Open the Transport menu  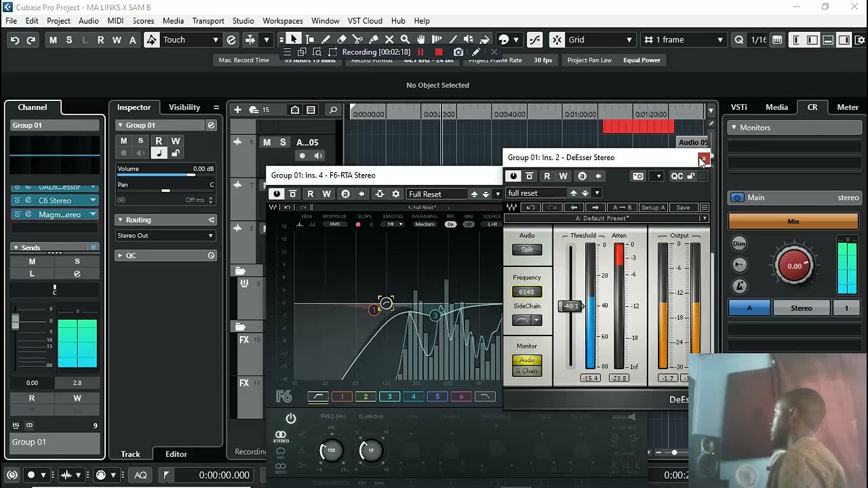(x=208, y=21)
